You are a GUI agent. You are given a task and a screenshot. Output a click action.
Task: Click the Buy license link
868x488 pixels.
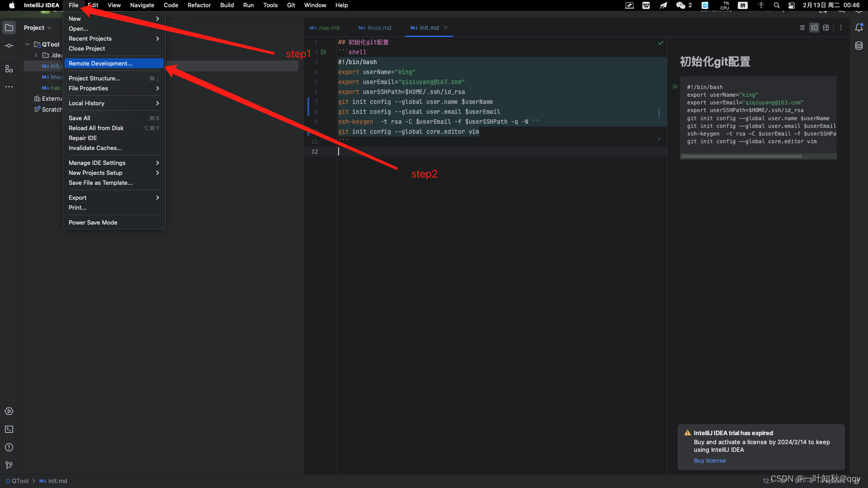pyautogui.click(x=709, y=460)
